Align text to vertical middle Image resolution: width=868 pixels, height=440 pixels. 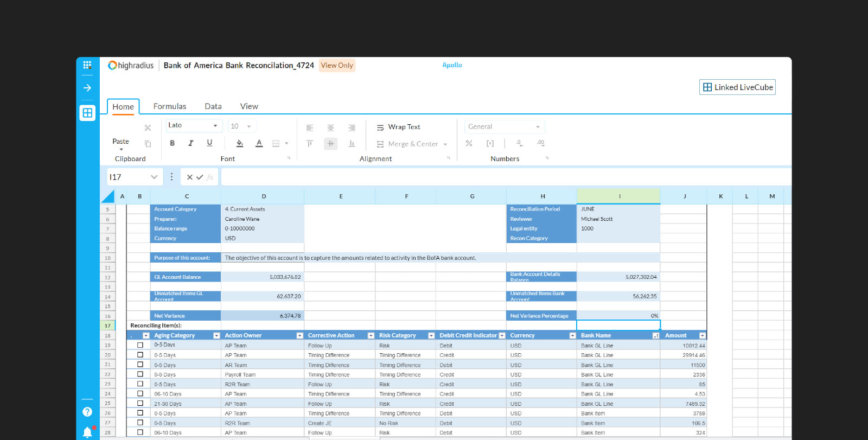coord(330,144)
